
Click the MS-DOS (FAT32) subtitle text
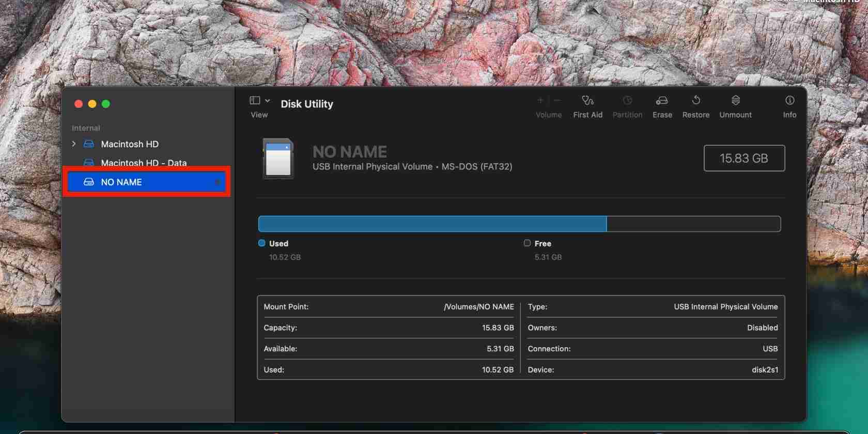477,166
